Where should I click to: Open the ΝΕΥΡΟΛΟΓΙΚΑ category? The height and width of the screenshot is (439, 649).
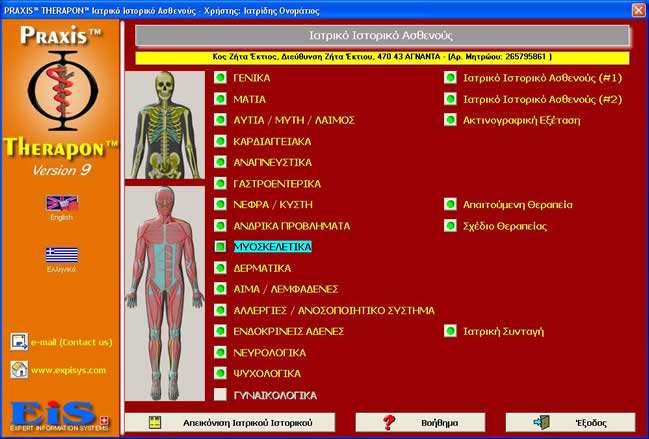coord(269,352)
